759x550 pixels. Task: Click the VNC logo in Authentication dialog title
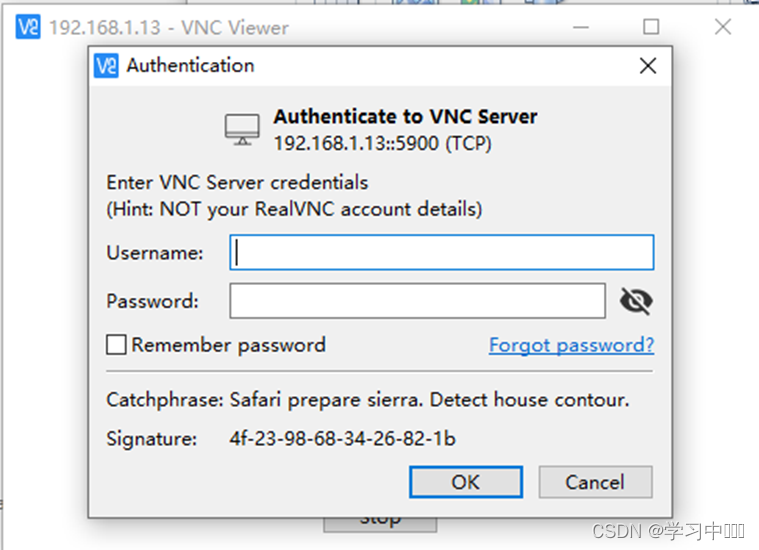[106, 65]
